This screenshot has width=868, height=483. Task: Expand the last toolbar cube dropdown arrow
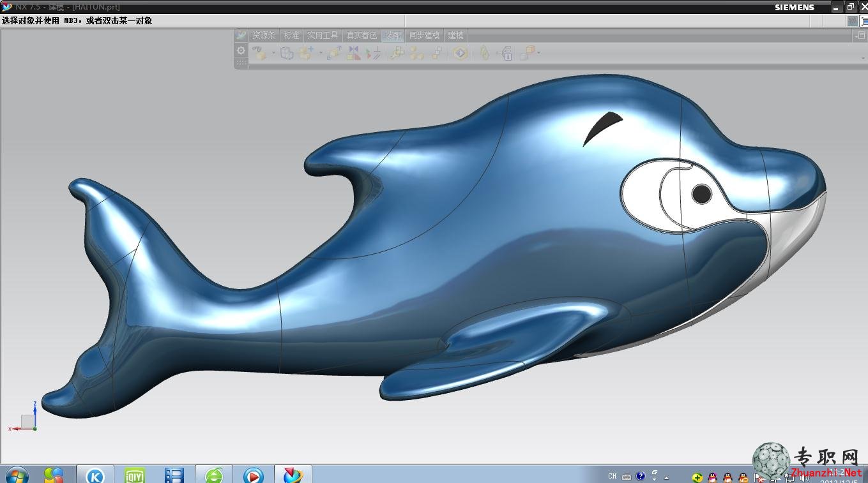tap(539, 52)
